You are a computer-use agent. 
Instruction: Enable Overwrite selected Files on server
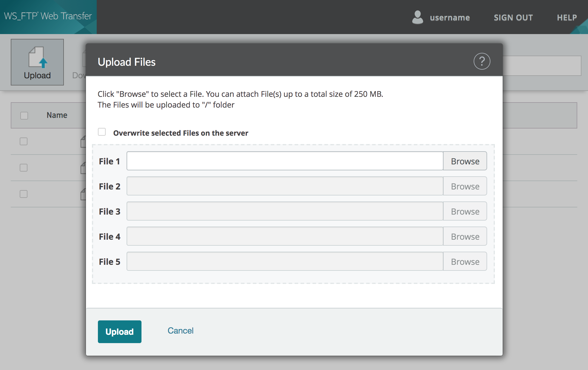102,132
